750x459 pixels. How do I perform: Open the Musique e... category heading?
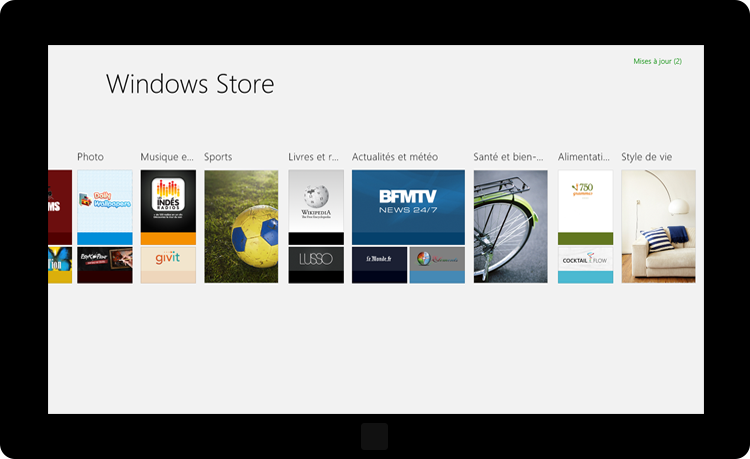(x=167, y=157)
